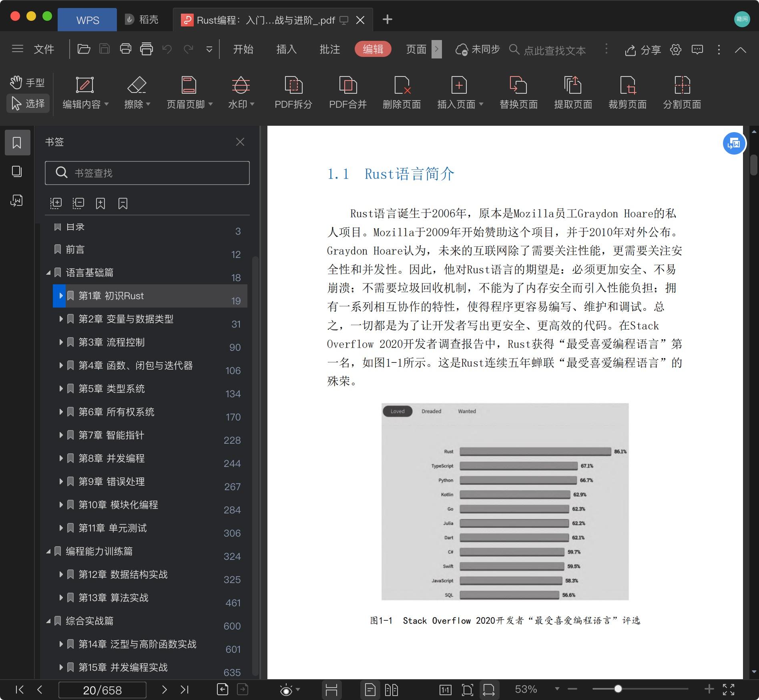Toggle fit width view
The image size is (759, 700).
489,690
